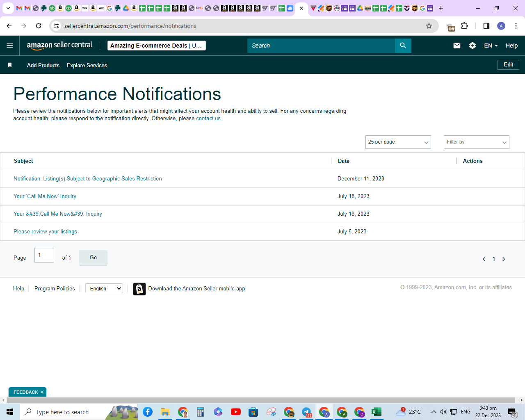
Task: Click the December 11, 2023 date cell
Action: [361, 178]
